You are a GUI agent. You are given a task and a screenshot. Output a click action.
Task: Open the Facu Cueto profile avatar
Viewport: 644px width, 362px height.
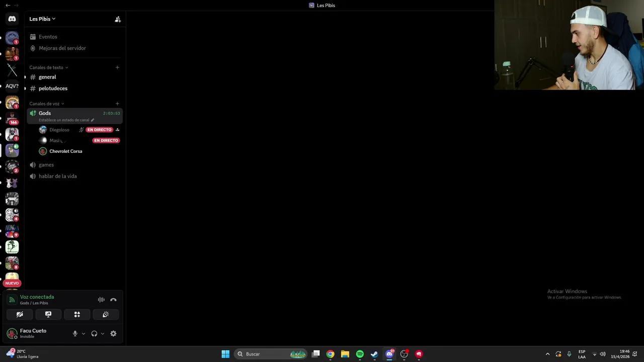point(12,333)
